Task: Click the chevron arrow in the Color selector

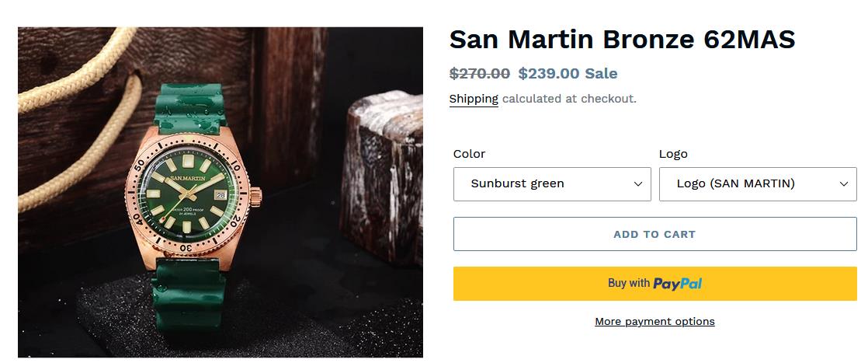Action: click(638, 184)
